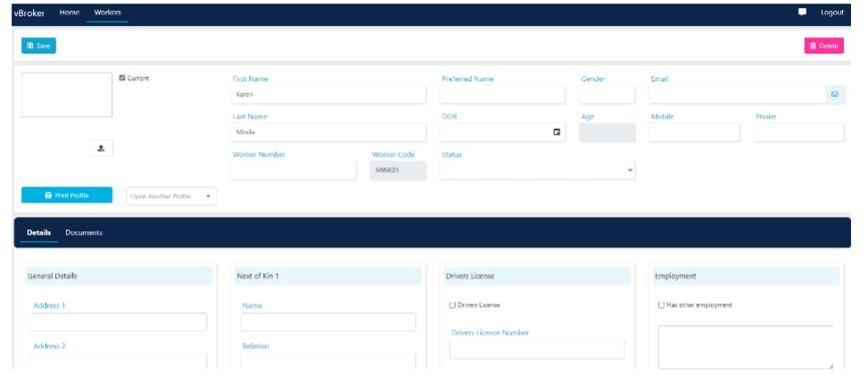Click the Worker Code field
Viewport: 868px width, 391px height.
[399, 170]
